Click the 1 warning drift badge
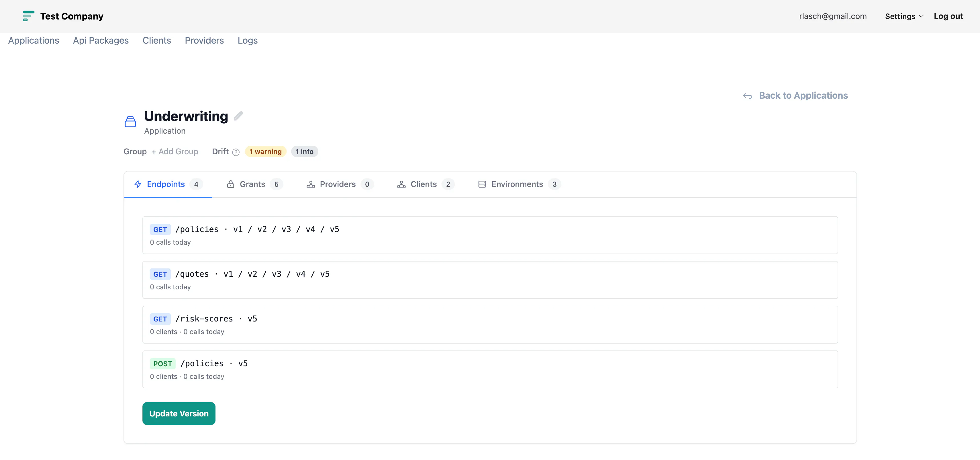980x460 pixels. pyautogui.click(x=266, y=151)
